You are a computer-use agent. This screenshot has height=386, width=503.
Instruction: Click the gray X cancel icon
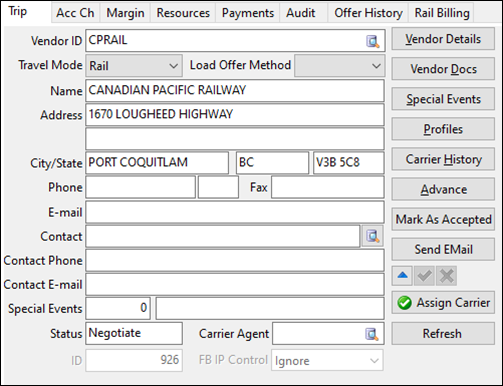(446, 276)
